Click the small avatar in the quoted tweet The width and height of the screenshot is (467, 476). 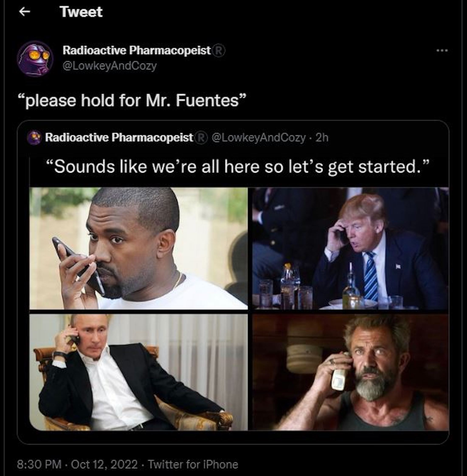35,138
